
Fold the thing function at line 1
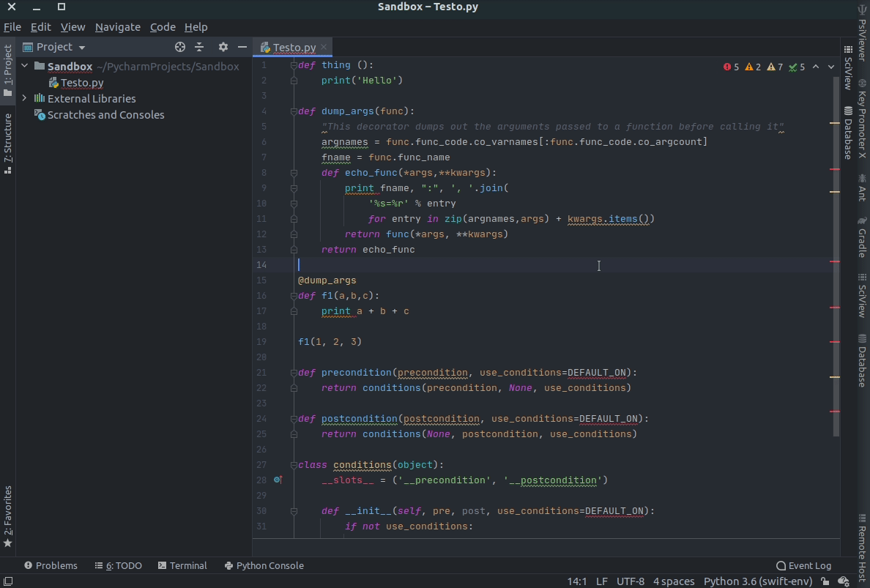[294, 65]
